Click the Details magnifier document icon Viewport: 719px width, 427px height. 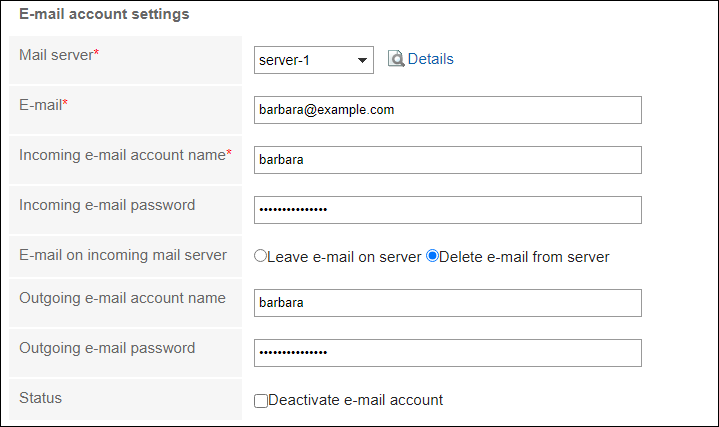point(396,59)
